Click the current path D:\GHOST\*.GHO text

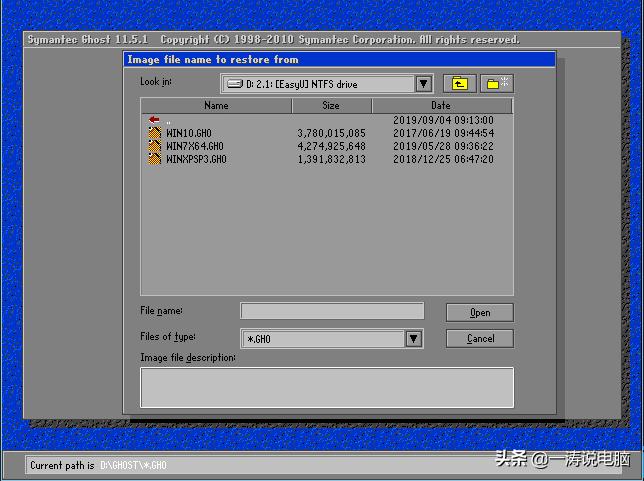tap(133, 465)
